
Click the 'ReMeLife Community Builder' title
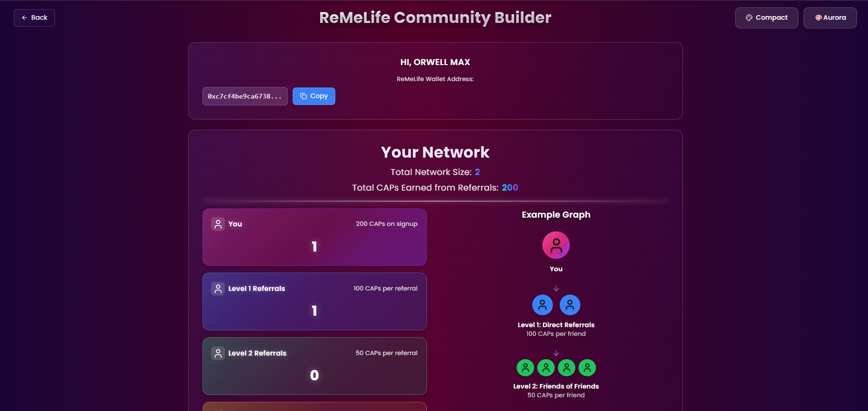coord(435,17)
